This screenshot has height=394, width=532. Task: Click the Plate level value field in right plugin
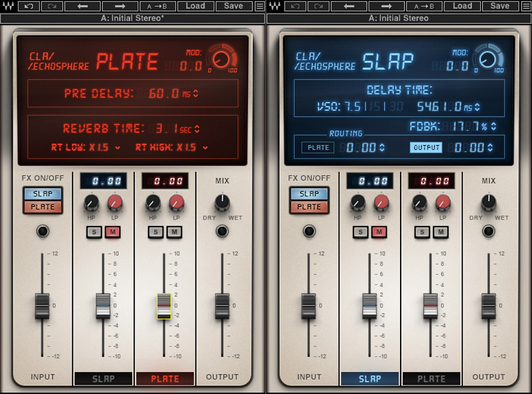click(431, 180)
